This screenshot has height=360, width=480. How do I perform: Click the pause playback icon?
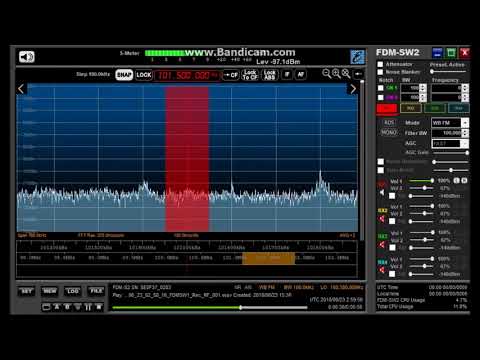click(88, 307)
